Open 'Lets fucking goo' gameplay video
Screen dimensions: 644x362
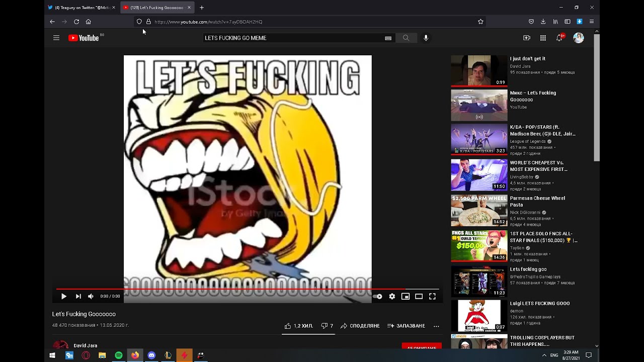click(x=479, y=282)
